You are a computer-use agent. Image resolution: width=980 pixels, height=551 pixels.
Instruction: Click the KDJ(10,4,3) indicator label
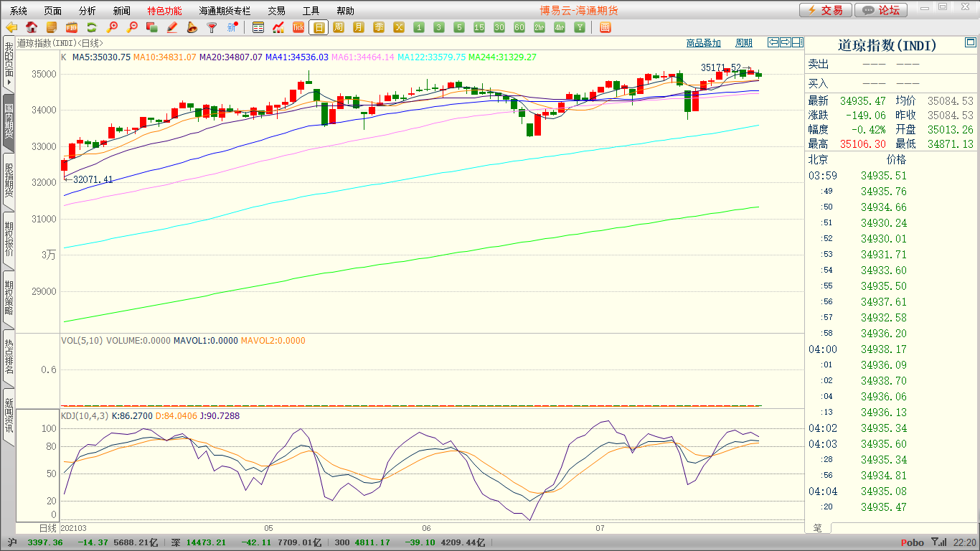tap(85, 415)
